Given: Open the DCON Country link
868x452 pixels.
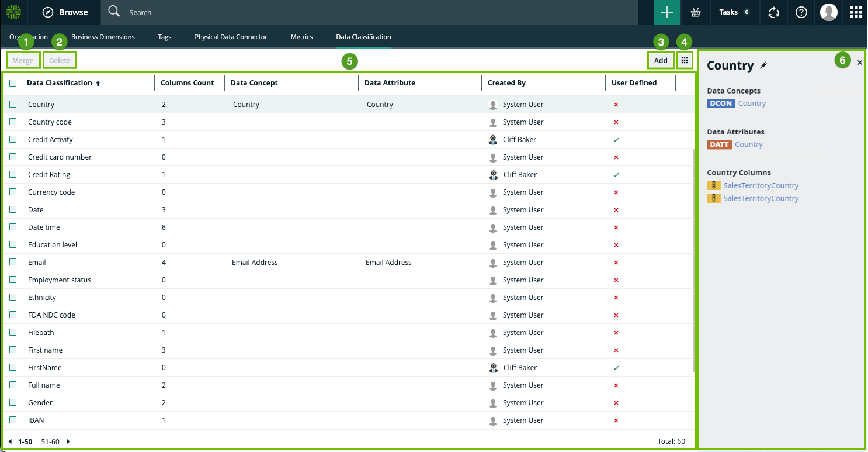Looking at the screenshot, I should 752,103.
